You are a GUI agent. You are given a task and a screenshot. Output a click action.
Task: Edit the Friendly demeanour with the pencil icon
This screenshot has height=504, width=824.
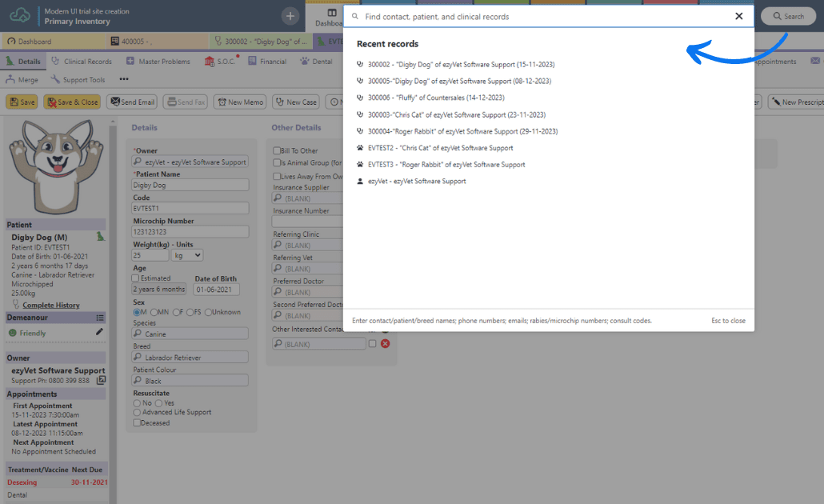pyautogui.click(x=100, y=332)
